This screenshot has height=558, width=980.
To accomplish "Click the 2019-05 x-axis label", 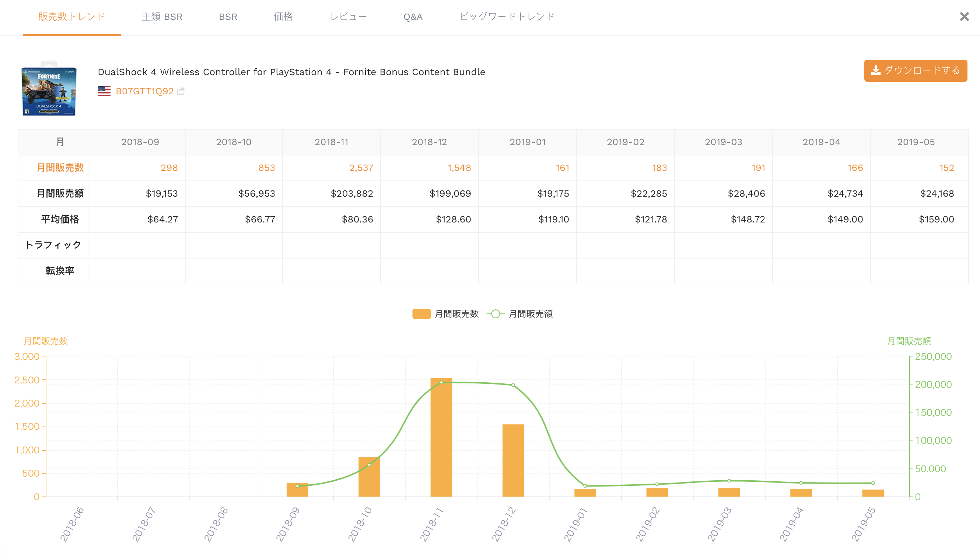I will click(863, 524).
